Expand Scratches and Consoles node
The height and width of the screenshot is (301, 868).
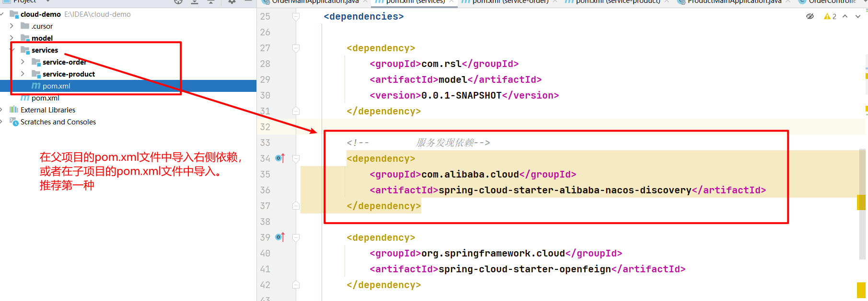click(x=2, y=122)
